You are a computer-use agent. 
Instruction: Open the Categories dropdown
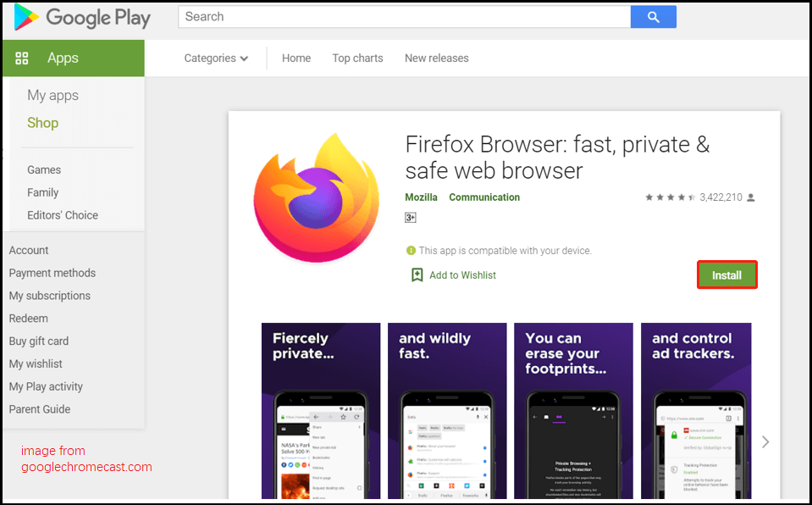(x=215, y=58)
